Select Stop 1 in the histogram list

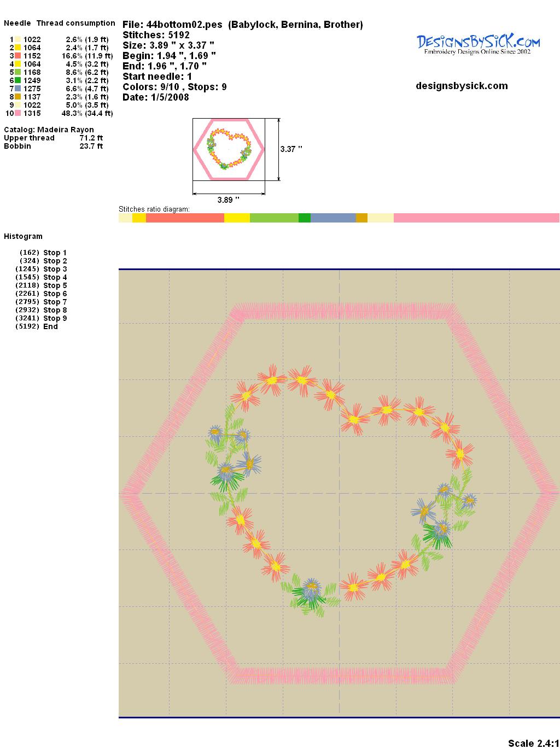point(55,253)
